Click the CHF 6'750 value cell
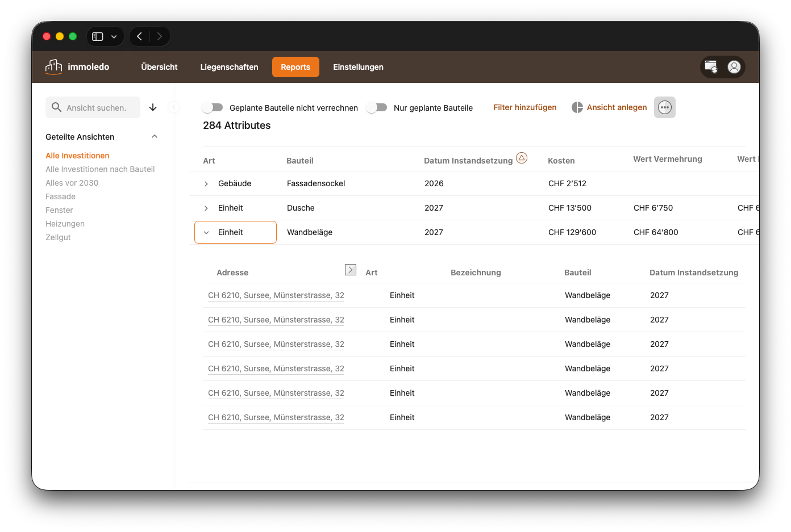791x532 pixels. point(653,208)
